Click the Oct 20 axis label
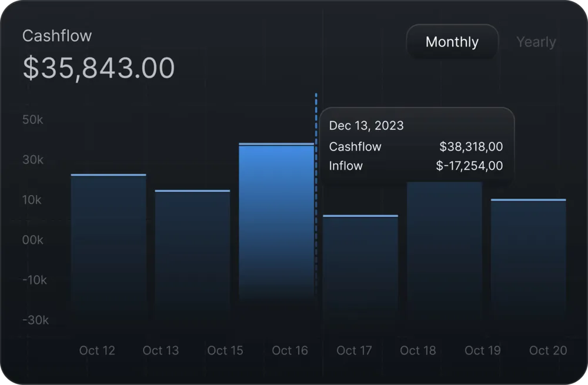 [x=548, y=350]
